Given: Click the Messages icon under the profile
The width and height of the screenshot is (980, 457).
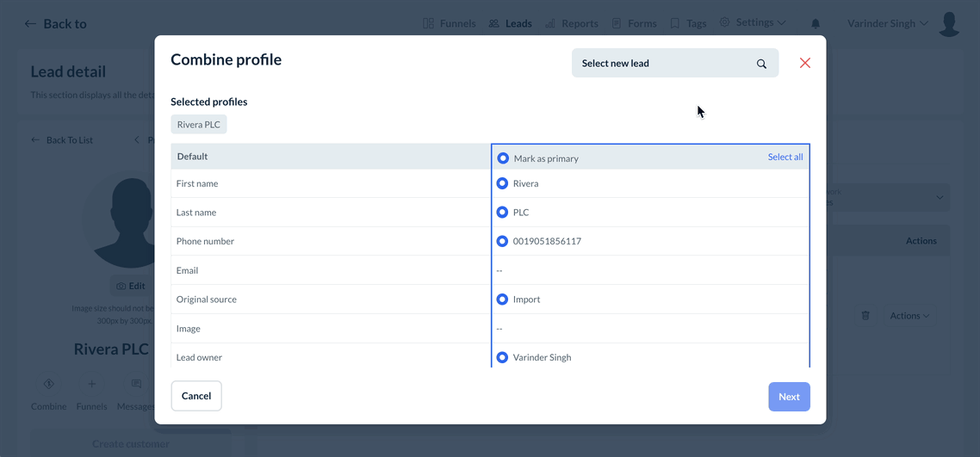Looking at the screenshot, I should (136, 384).
